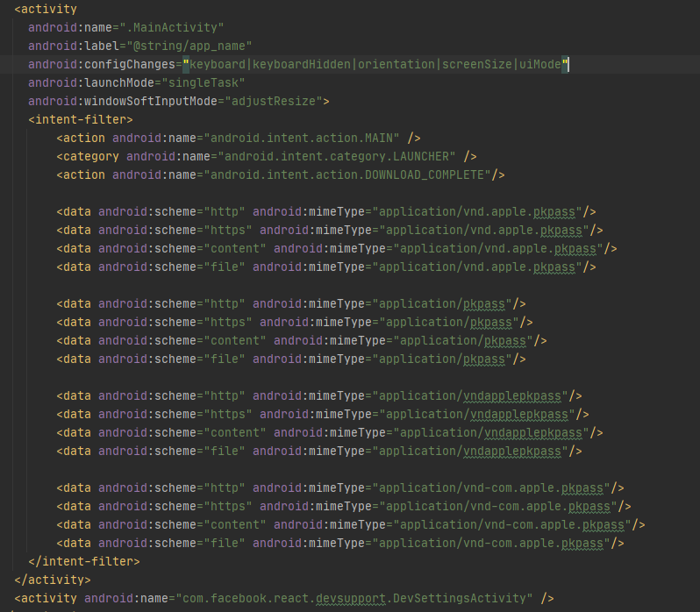Click the android:launchMode attribute name
Screen dimensions: 700x612
tap(91, 83)
